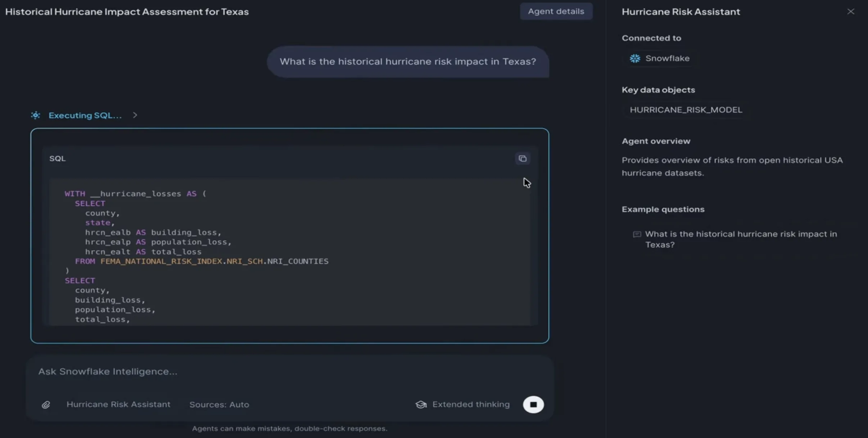Click the Example questions heading

[x=663, y=209]
